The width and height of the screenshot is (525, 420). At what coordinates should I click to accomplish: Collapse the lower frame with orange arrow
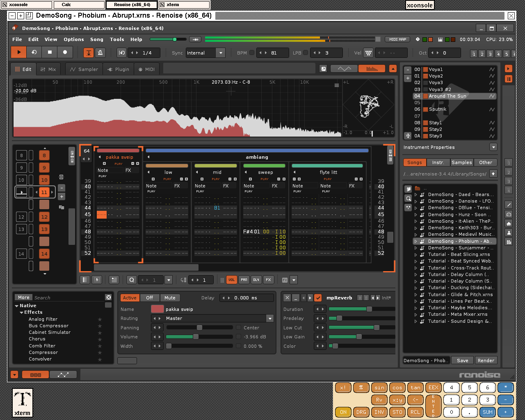coord(14,374)
